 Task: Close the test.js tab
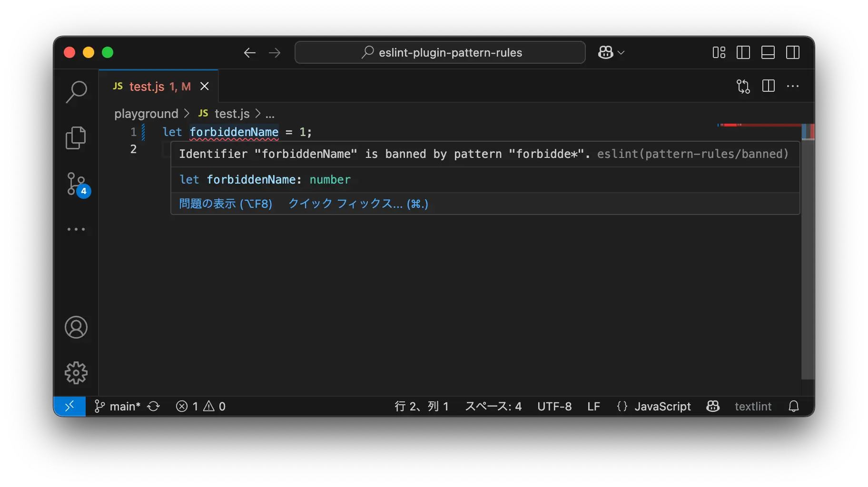(x=205, y=86)
